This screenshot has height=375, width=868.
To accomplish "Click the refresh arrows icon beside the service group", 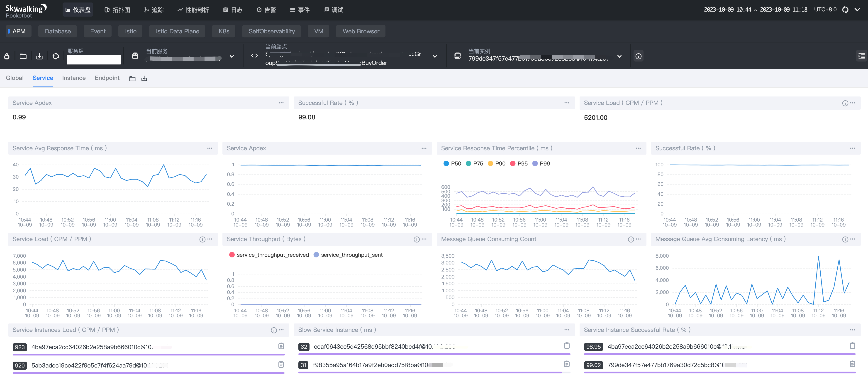I will click(x=56, y=56).
